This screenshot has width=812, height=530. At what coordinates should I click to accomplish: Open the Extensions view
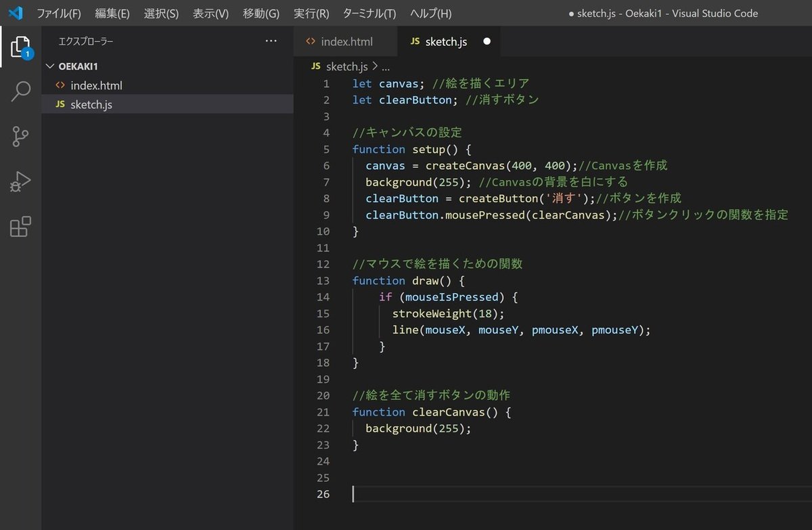20,227
